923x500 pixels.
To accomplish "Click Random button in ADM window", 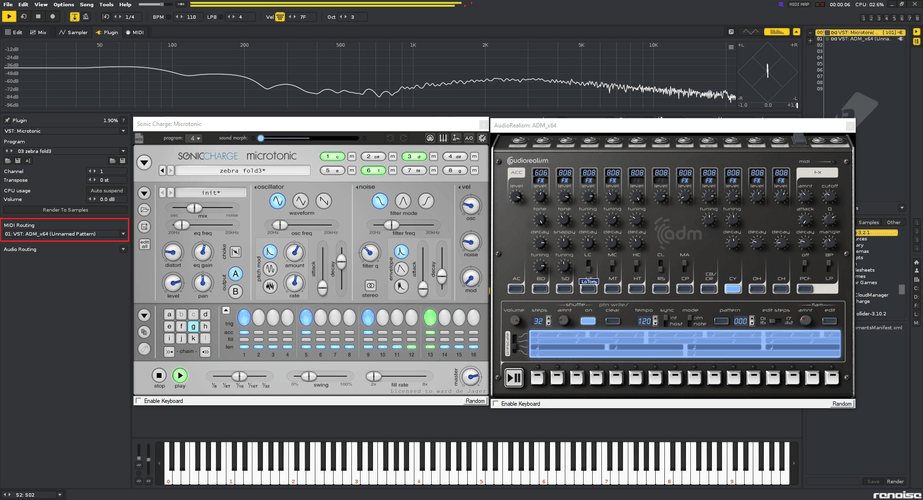I will [x=842, y=404].
